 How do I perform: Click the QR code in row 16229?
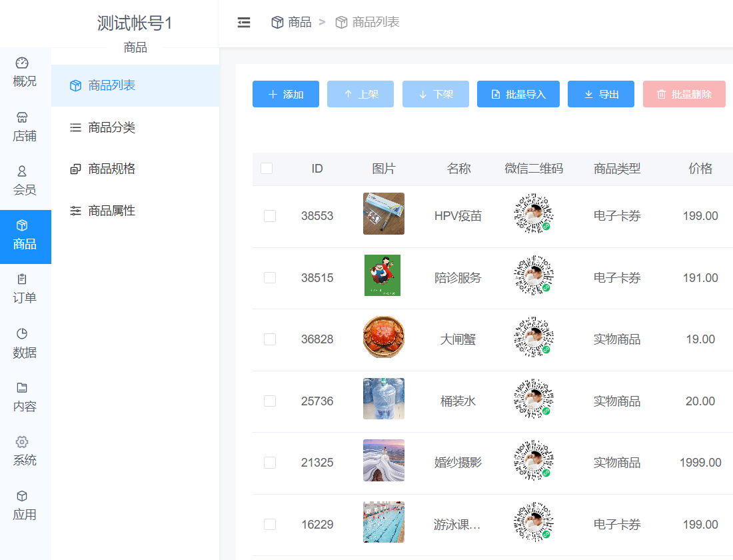533,522
